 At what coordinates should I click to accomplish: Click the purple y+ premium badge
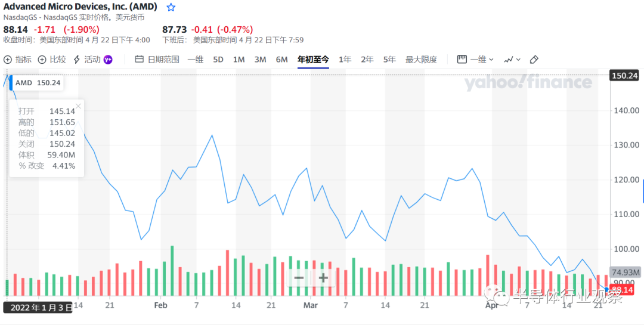point(108,60)
